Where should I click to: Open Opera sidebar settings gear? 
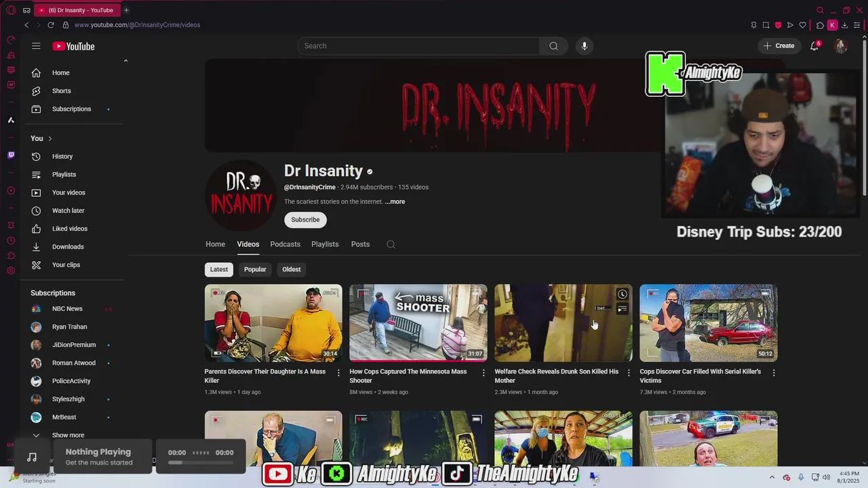click(x=11, y=270)
